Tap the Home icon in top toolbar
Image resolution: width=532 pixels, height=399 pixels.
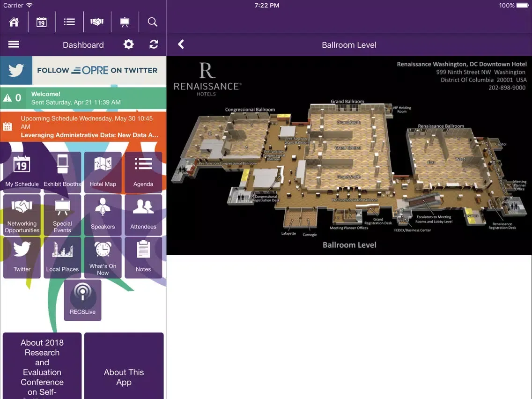[14, 22]
